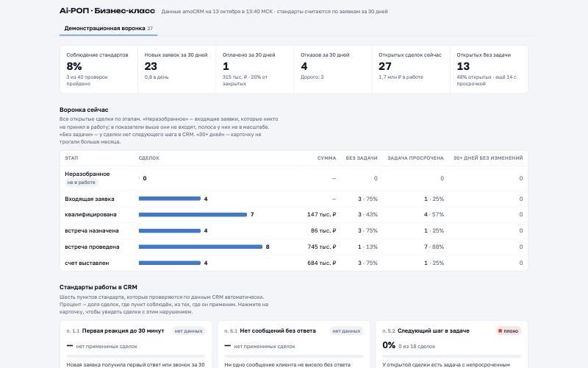Click the 0 из 18 сделок text
Viewport: 588px width, 368px height.
(x=417, y=346)
